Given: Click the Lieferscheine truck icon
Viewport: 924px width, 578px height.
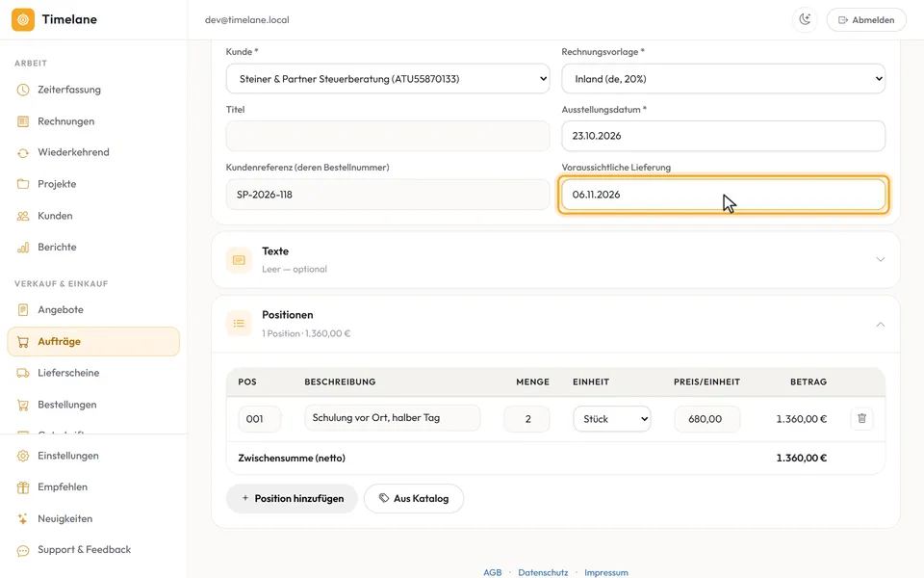Looking at the screenshot, I should click(23, 373).
